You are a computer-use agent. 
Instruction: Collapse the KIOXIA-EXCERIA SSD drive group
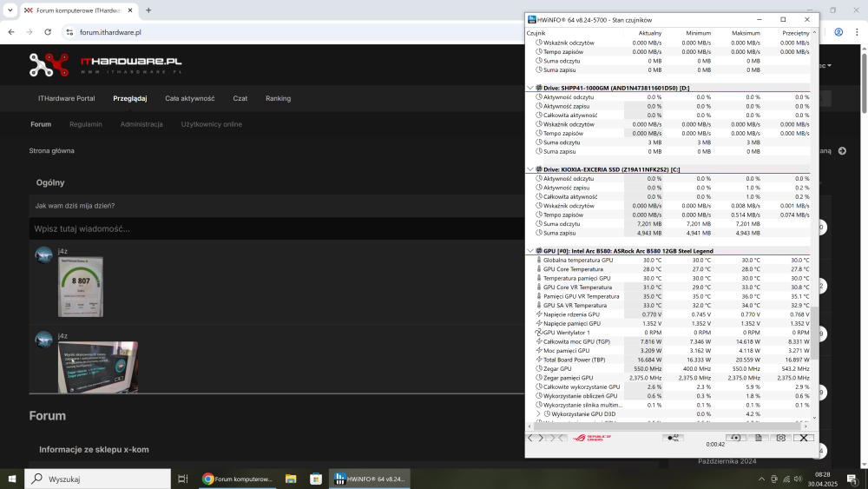[530, 169]
